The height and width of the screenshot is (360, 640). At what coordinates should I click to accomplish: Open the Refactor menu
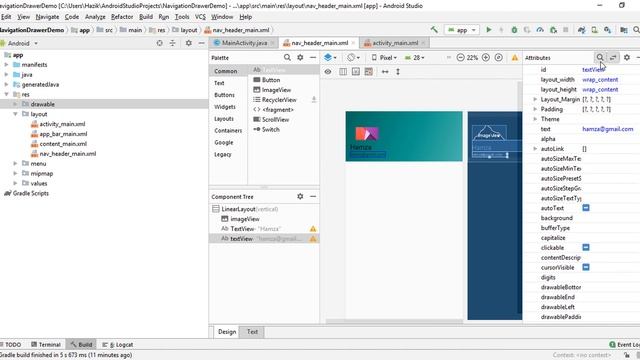(x=122, y=17)
